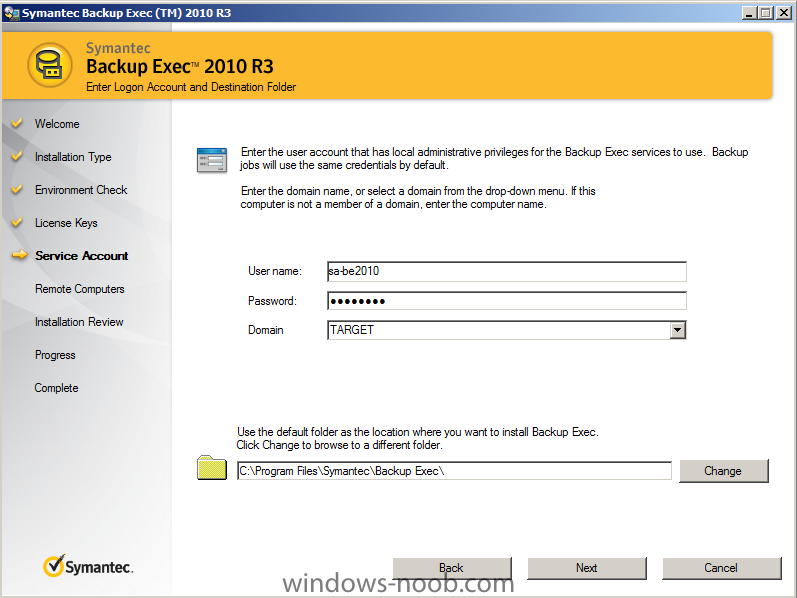Click the User name label
The width and height of the screenshot is (797, 598).
click(x=274, y=271)
